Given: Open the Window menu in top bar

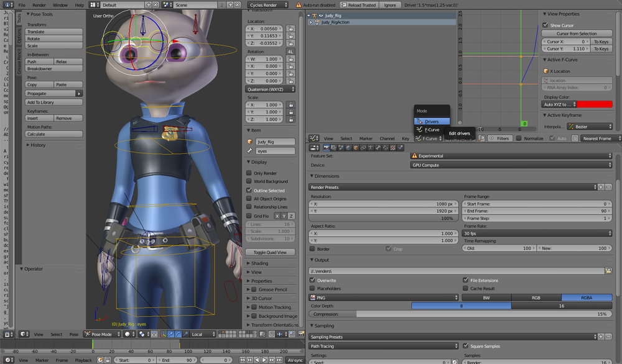Looking at the screenshot, I should (60, 5).
